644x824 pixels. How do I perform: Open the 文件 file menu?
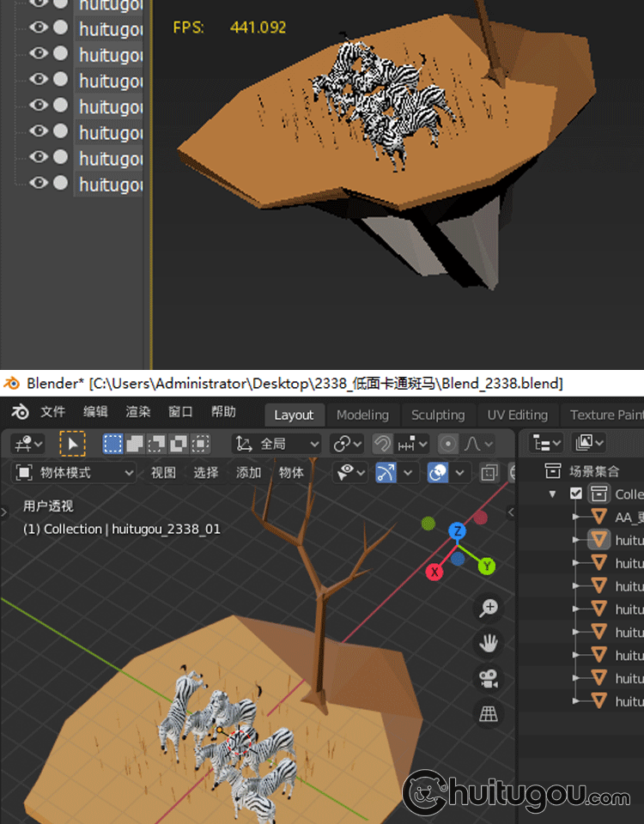point(52,412)
